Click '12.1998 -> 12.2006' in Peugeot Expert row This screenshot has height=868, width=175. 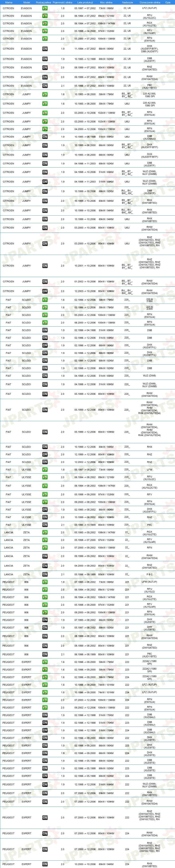point(85,785)
